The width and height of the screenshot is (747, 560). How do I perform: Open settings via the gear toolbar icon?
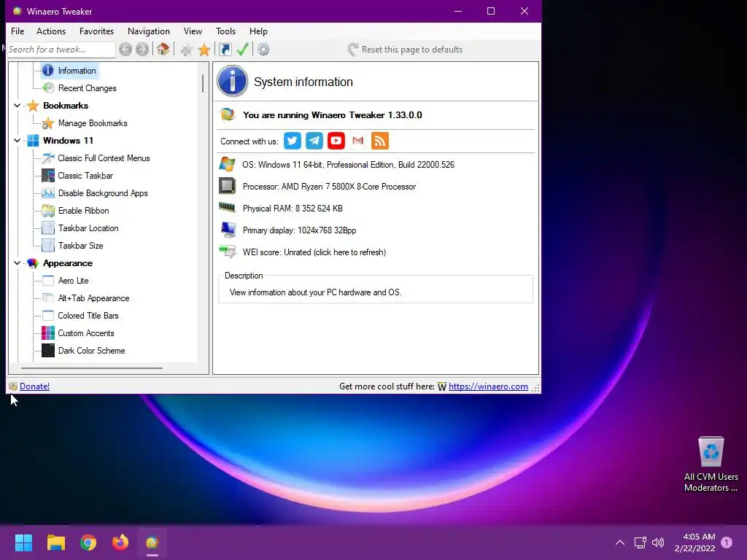click(x=263, y=50)
